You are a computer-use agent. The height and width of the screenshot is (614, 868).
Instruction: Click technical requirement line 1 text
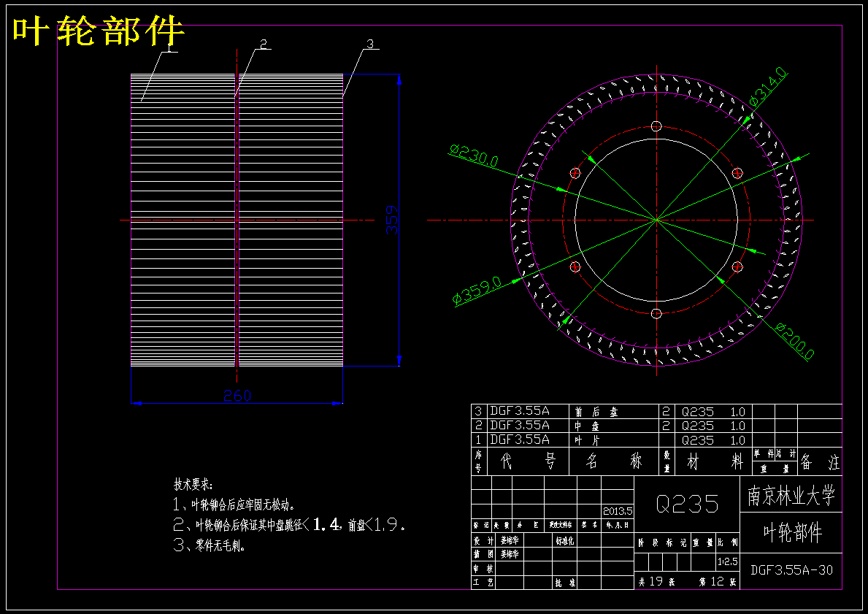click(x=234, y=505)
